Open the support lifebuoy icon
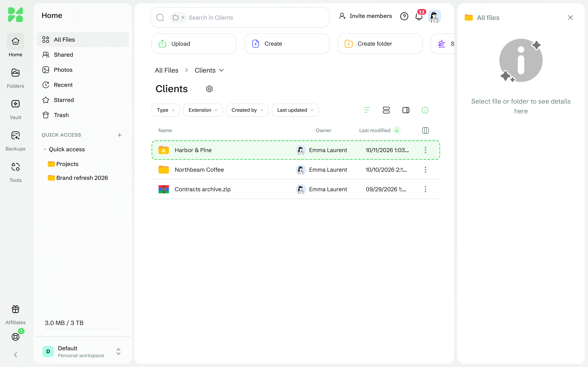Screen dimensions: 588x367 pyautogui.click(x=15, y=337)
